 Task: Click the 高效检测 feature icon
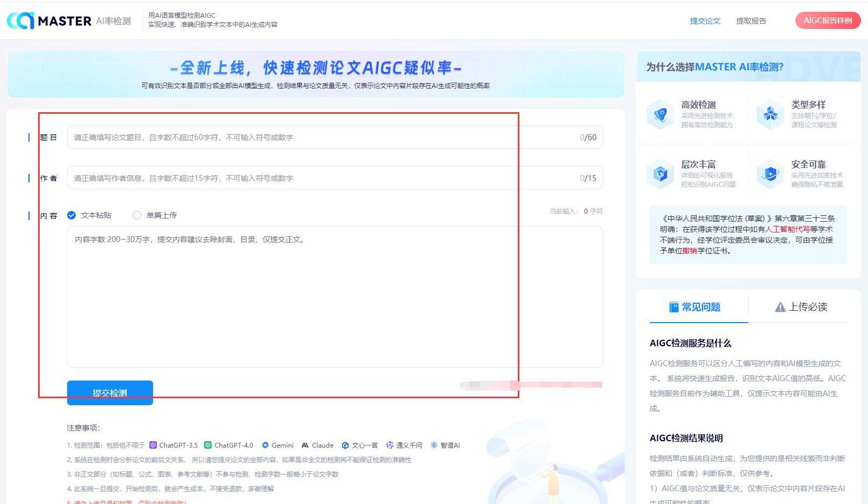(660, 114)
